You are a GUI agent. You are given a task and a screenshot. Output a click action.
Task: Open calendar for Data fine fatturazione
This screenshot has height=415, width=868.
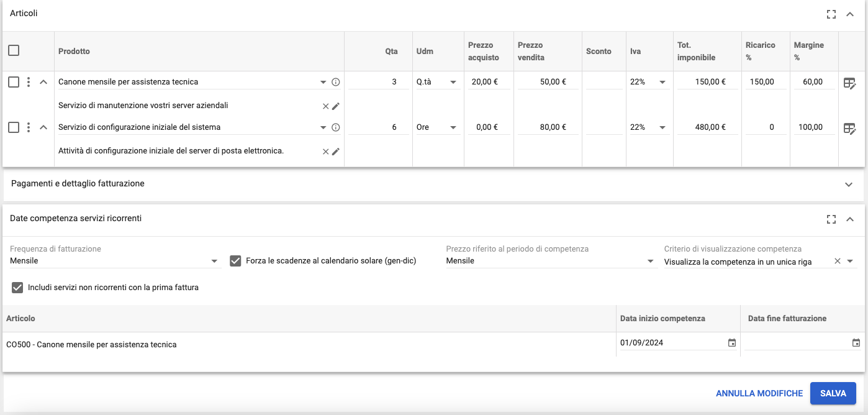coord(856,343)
